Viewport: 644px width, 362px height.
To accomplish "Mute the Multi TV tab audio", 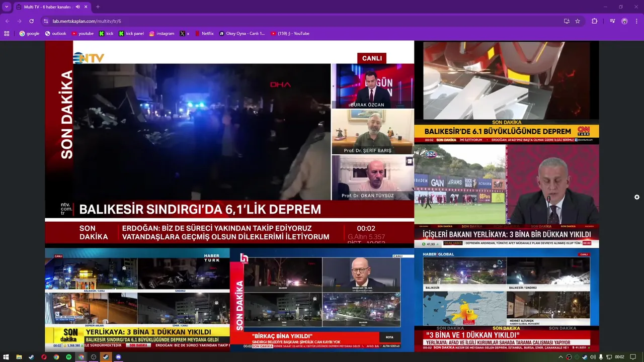I will (78, 7).
